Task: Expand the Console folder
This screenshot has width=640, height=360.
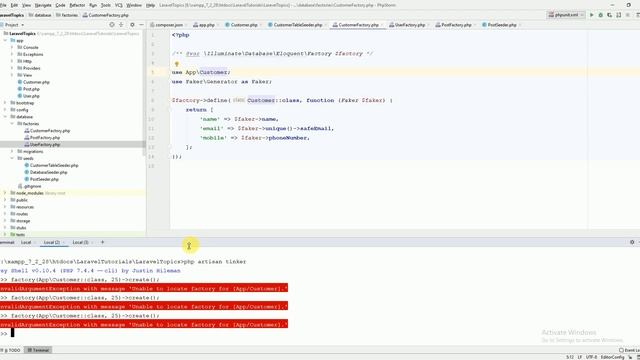Action: 12,47
